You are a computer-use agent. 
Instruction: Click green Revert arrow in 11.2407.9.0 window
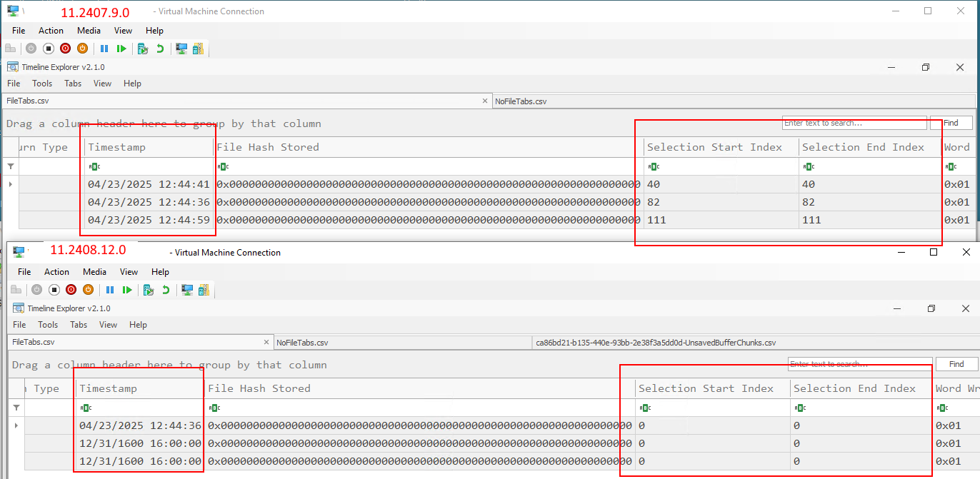160,49
